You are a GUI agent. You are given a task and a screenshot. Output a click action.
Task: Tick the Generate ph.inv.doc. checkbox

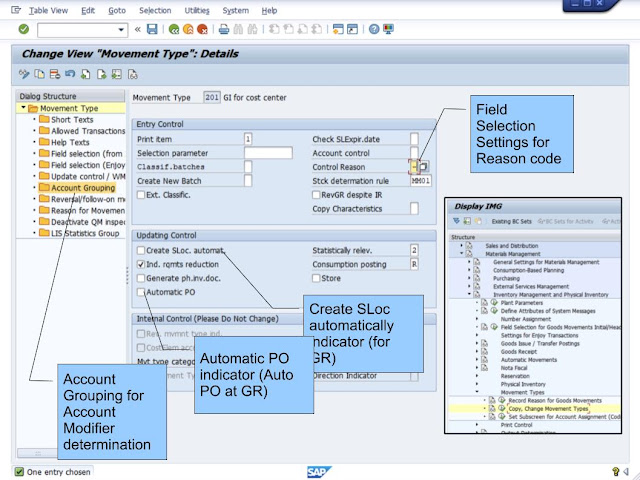141,278
